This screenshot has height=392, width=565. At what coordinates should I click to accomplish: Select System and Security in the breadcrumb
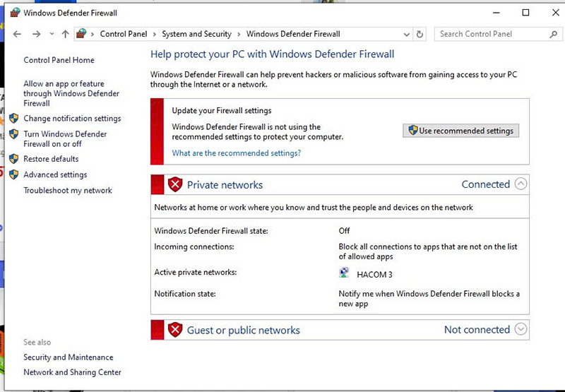pos(197,34)
